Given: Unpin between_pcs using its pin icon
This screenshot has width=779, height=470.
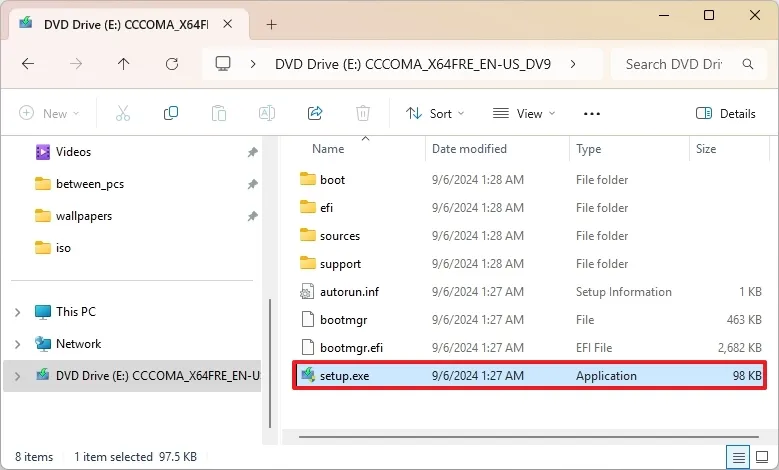Looking at the screenshot, I should point(252,184).
